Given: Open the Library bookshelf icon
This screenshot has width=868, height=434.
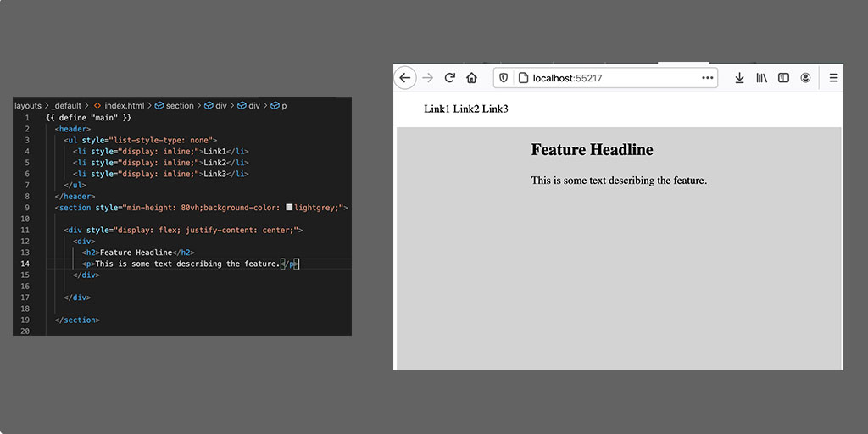Looking at the screenshot, I should 761,78.
